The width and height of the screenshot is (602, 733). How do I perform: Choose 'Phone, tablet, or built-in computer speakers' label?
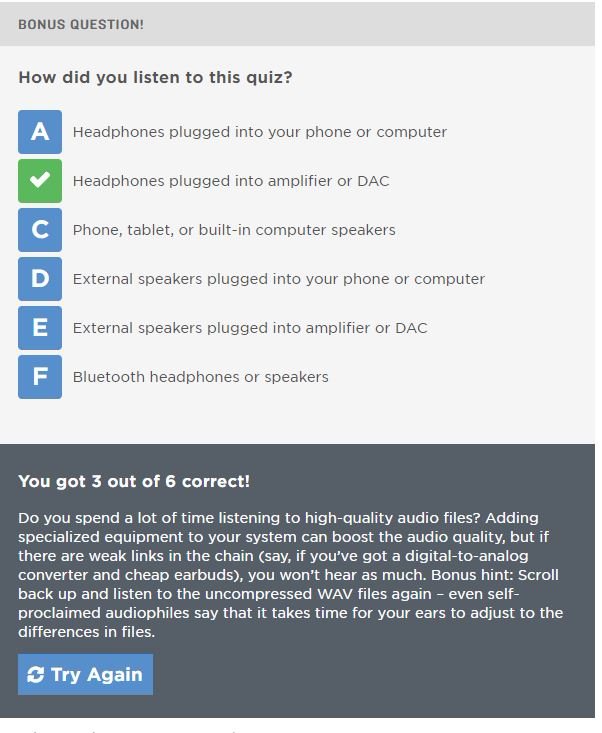(234, 230)
